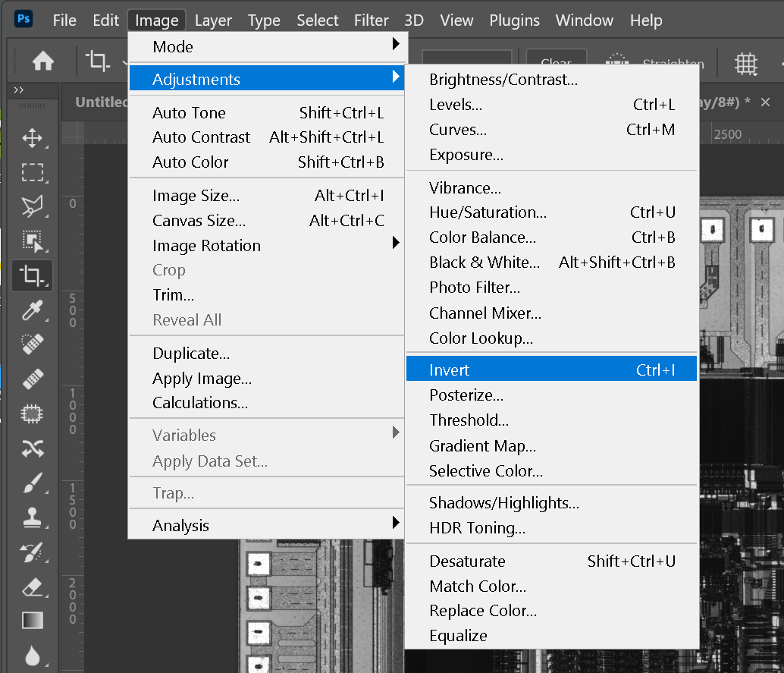The image size is (784, 673).
Task: Select the Move tool
Action: (32, 138)
